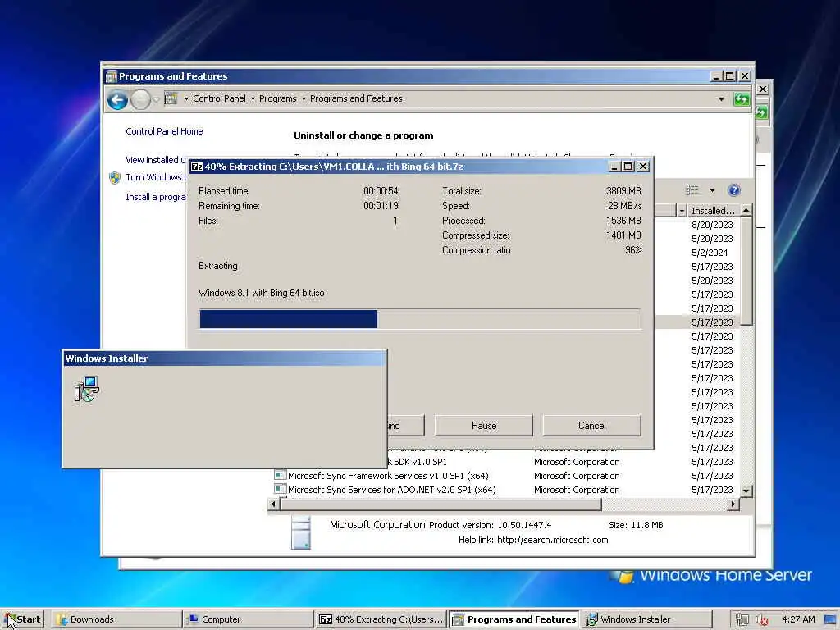Image resolution: width=840 pixels, height=630 pixels.
Task: Expand the arrow after Control Panel breadcrumb
Action: (x=253, y=99)
